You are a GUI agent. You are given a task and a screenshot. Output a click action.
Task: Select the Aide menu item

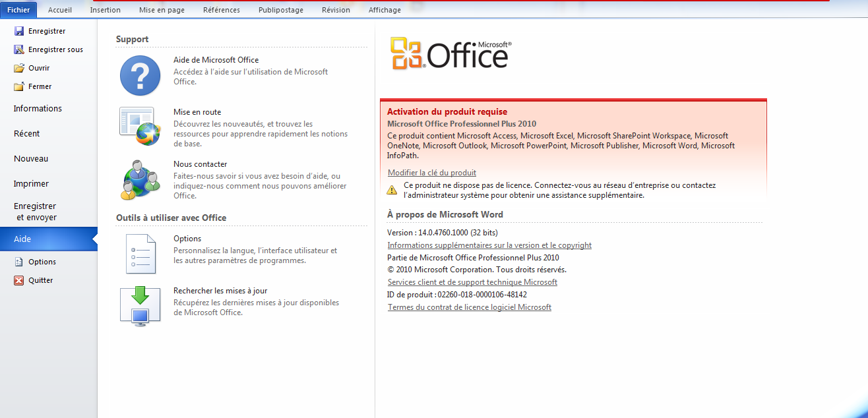point(49,239)
